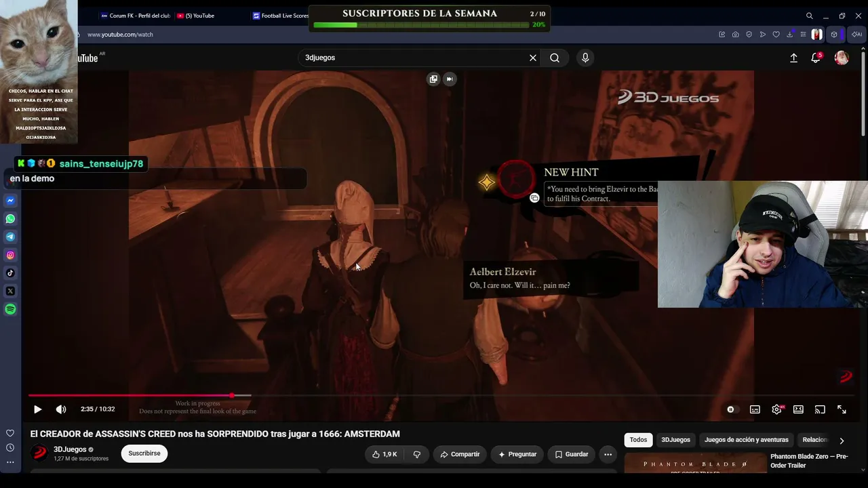This screenshot has width=868, height=488.
Task: Cast the video to a TV
Action: click(820, 409)
